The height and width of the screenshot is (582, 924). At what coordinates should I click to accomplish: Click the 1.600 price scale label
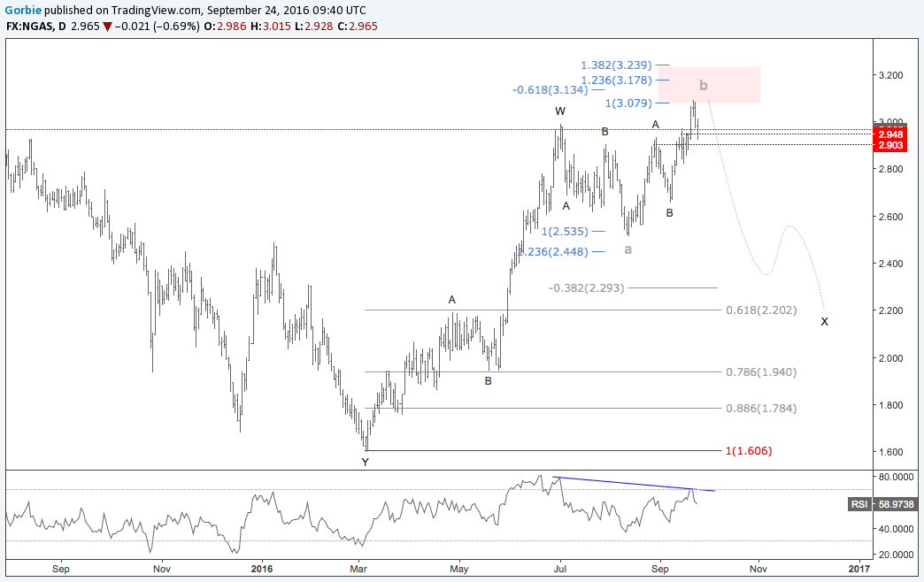pos(890,452)
